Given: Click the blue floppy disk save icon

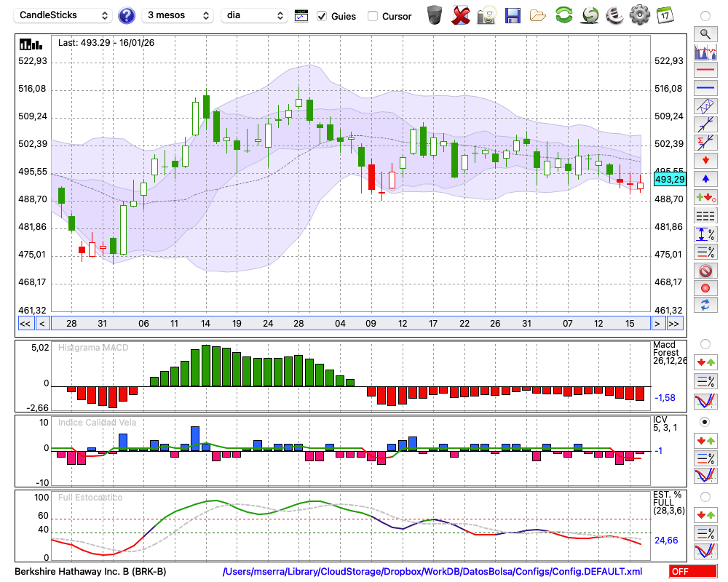Looking at the screenshot, I should (513, 15).
